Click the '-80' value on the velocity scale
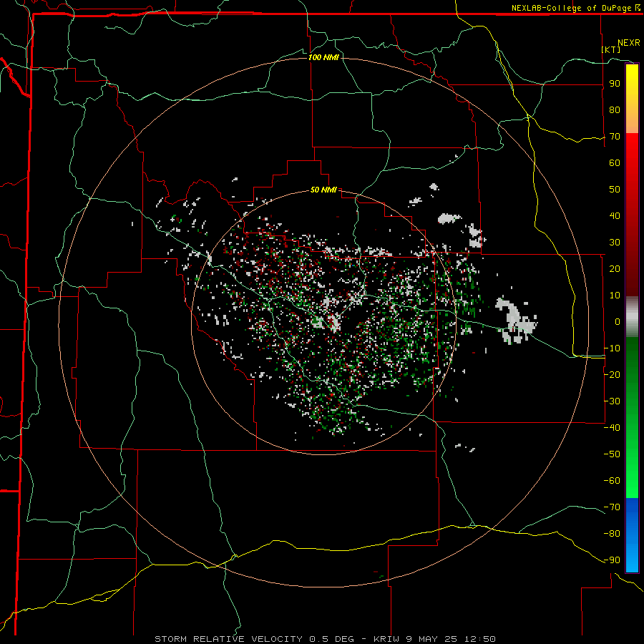Screen dimensions: 644x644 coord(612,534)
